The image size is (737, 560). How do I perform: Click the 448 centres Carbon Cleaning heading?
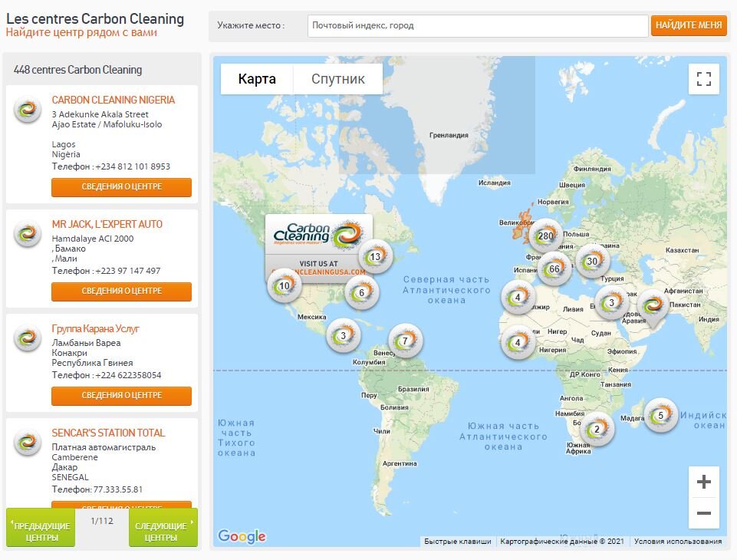(77, 70)
